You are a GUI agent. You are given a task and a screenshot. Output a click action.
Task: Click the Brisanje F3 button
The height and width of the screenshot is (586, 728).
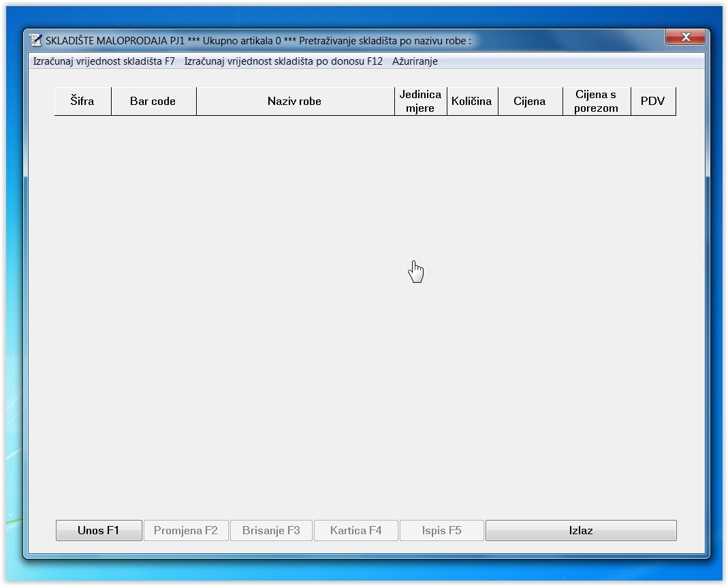pyautogui.click(x=271, y=531)
